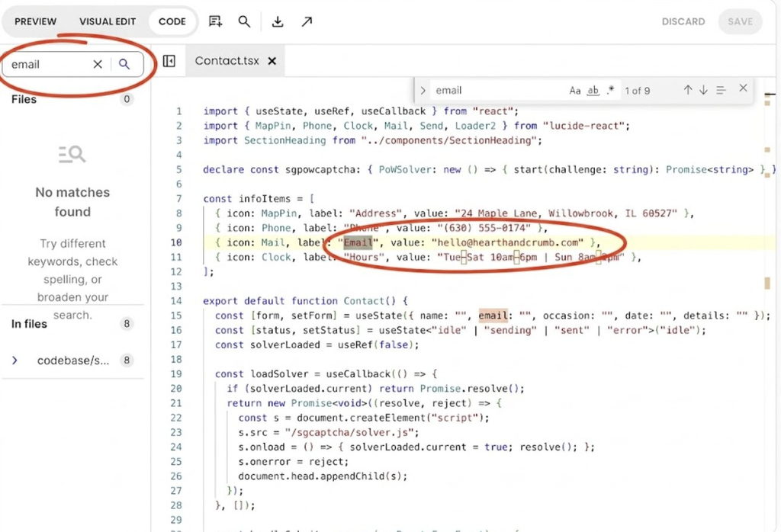The width and height of the screenshot is (781, 532).
Task: Toggle Find in Selection icon
Action: [x=721, y=90]
